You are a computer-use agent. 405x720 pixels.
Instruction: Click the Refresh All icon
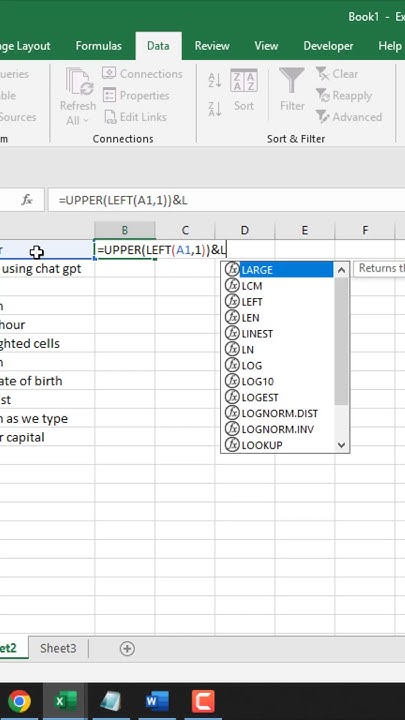(79, 83)
